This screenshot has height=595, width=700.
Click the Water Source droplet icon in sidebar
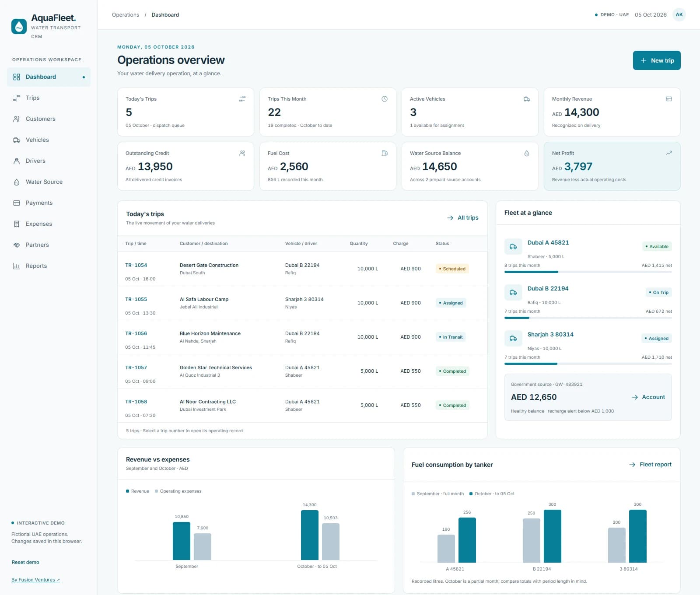[x=17, y=182]
